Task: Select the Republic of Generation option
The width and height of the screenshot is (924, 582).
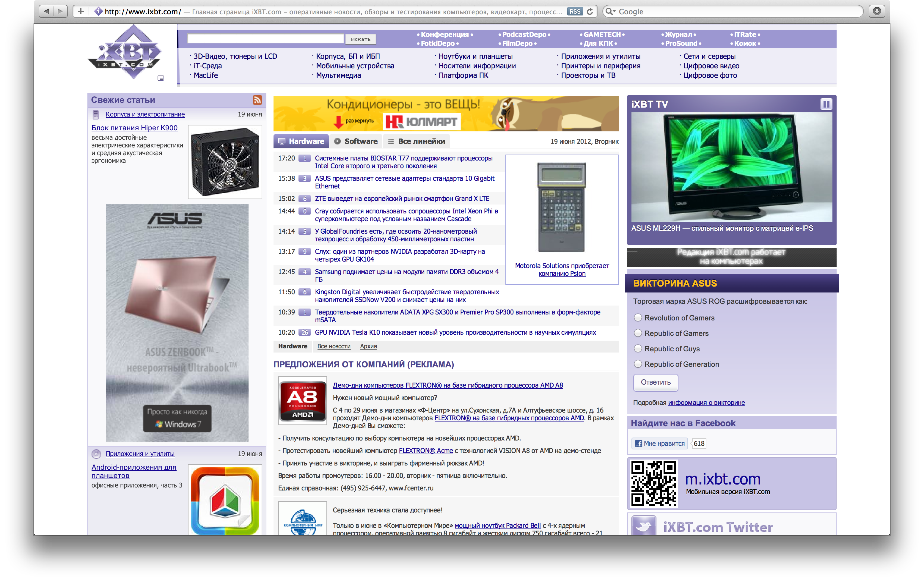Action: [638, 364]
